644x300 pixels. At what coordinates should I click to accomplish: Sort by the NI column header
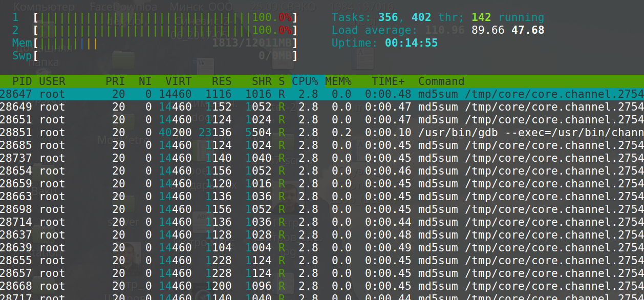click(x=145, y=81)
